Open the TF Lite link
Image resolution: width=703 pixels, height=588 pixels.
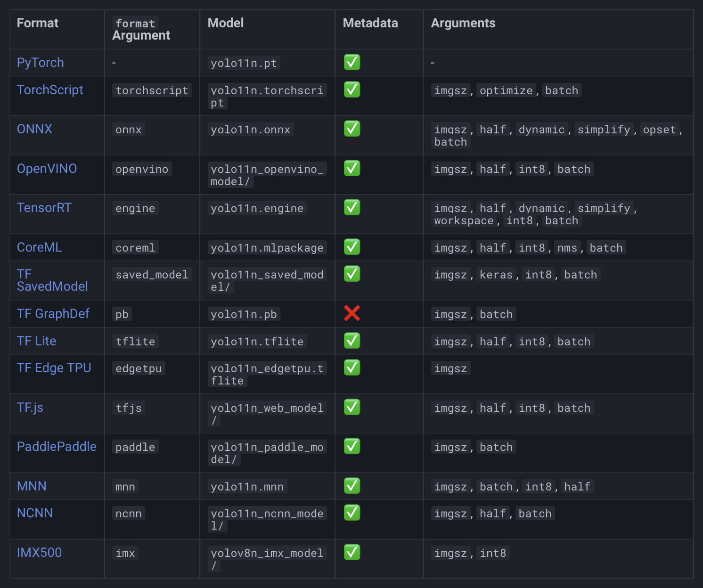[x=36, y=341]
